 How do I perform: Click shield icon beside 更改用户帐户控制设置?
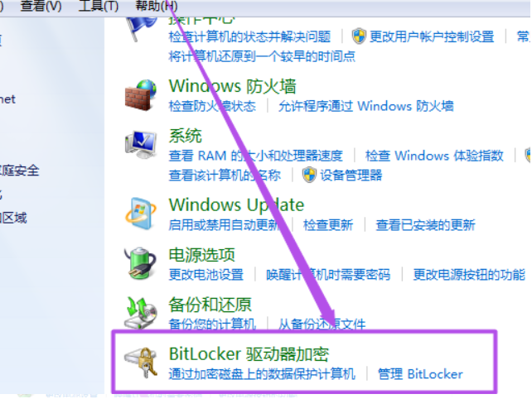pos(359,36)
